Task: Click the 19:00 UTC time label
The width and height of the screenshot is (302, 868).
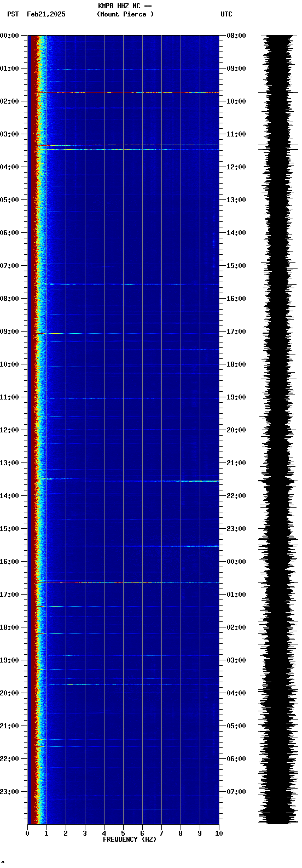Action: (236, 397)
